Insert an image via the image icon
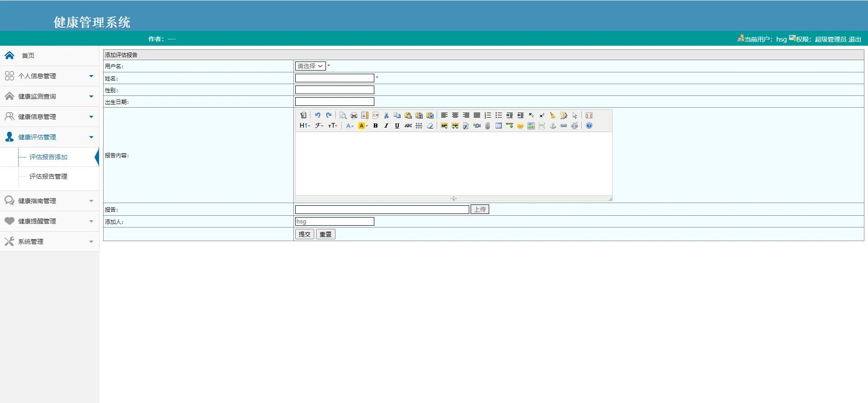This screenshot has height=403, width=868. point(444,126)
